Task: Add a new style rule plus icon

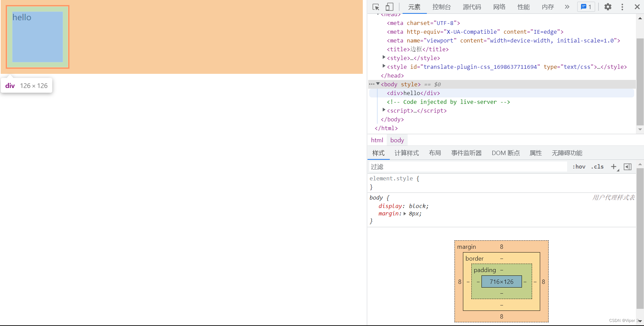Action: [x=614, y=167]
